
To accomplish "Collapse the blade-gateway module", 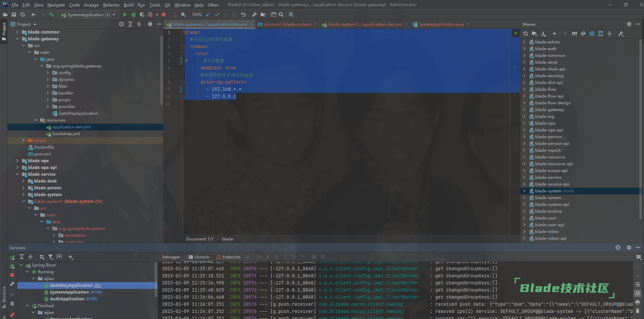I will (x=17, y=39).
